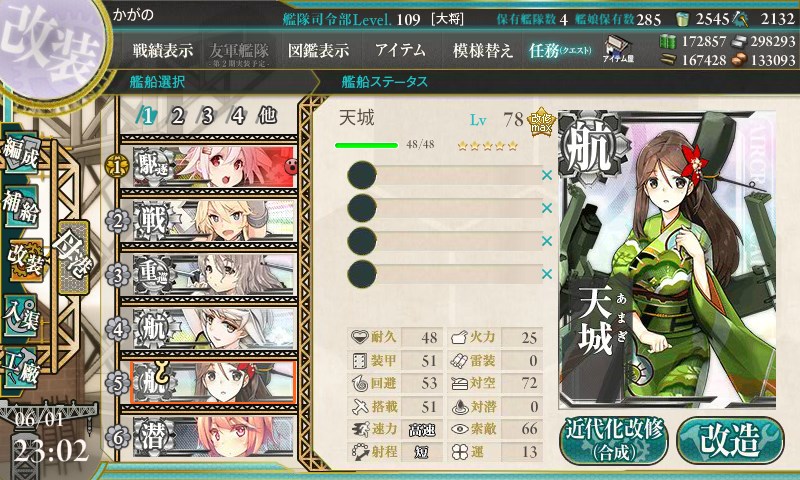Viewport: 800px width, 480px height.
Task: Return to 母港 home port
Action: point(74,258)
